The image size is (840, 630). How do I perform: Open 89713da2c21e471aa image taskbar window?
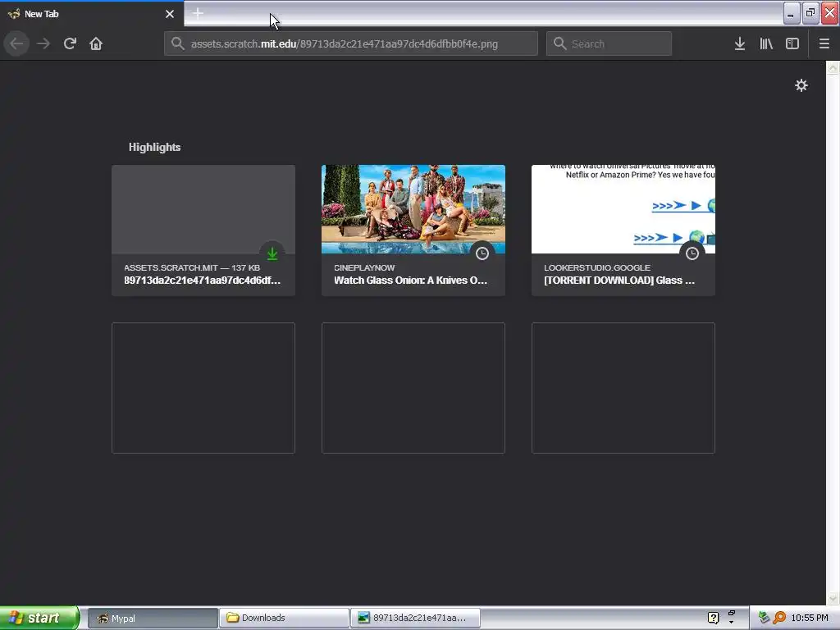point(415,619)
